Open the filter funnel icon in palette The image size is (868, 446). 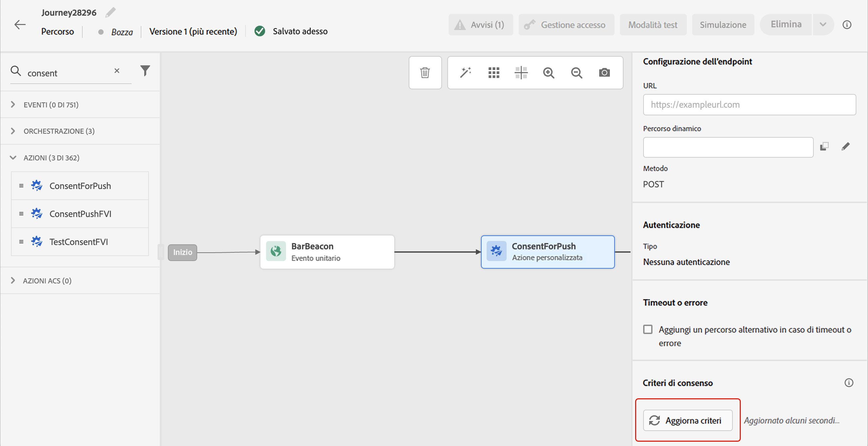tap(145, 70)
